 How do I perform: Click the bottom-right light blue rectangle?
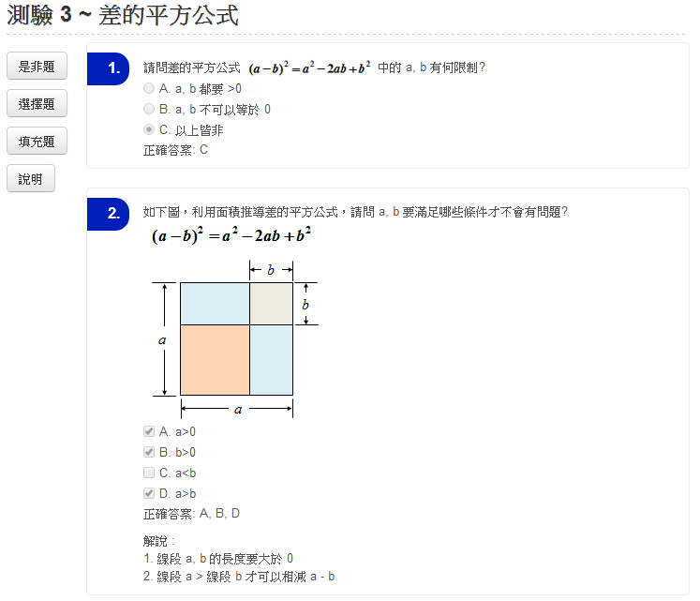coord(271,359)
